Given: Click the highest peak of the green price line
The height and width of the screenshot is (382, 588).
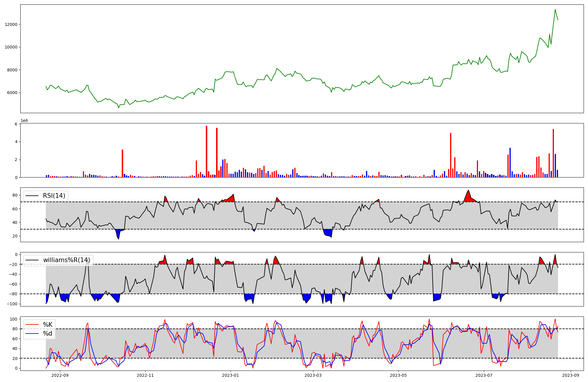Looking at the screenshot, I should pyautogui.click(x=555, y=9).
